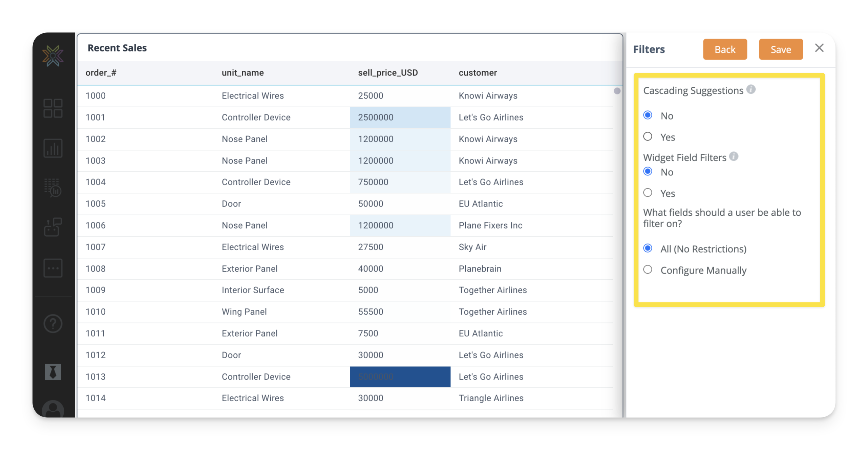Set Widget Field Filters to Yes
The height and width of the screenshot is (450, 868).
648,193
